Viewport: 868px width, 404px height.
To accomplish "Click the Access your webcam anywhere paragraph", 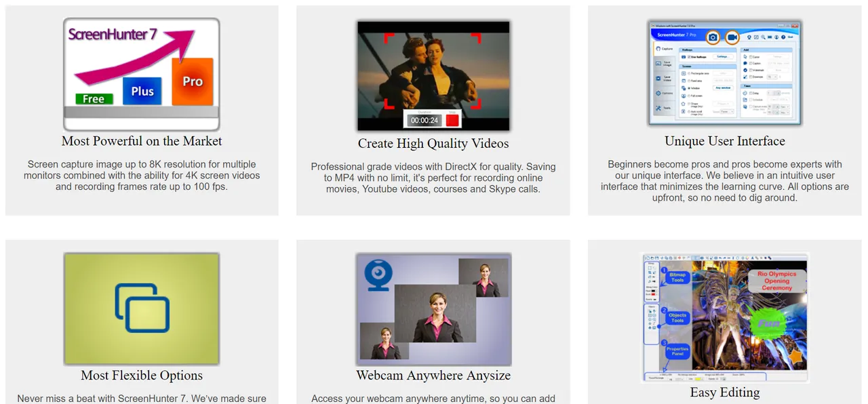I will (x=433, y=399).
